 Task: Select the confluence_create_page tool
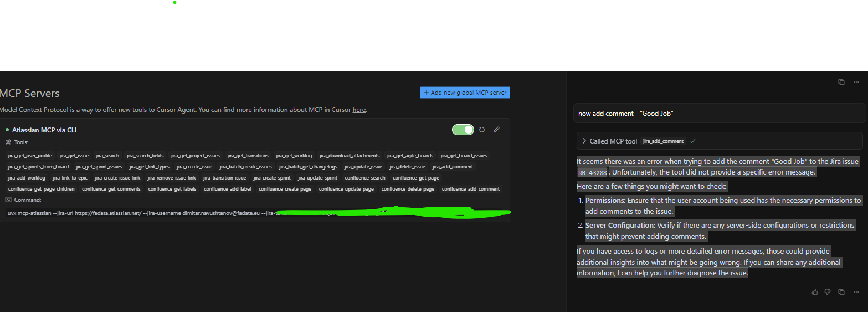[x=285, y=189]
